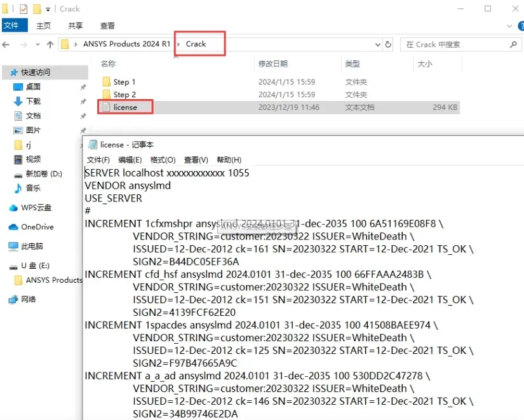Open Notepad 编辑(E) menu
The height and width of the screenshot is (420, 524).
(x=130, y=160)
